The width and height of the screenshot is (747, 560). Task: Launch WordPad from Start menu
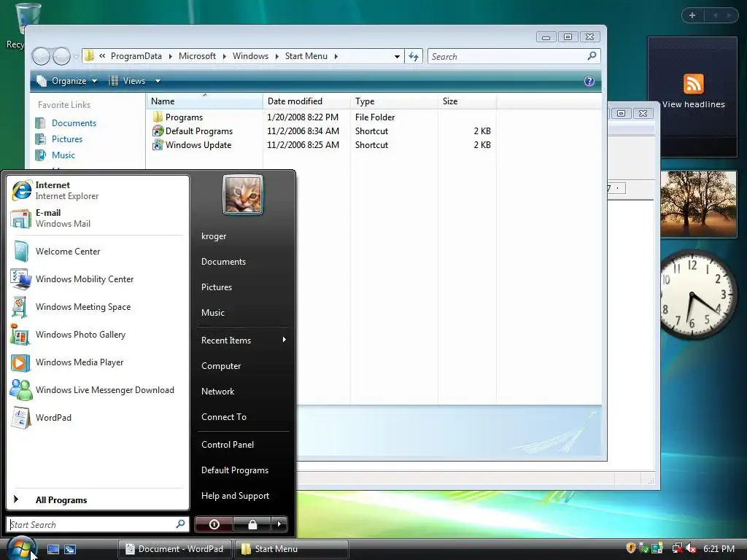tap(98, 418)
